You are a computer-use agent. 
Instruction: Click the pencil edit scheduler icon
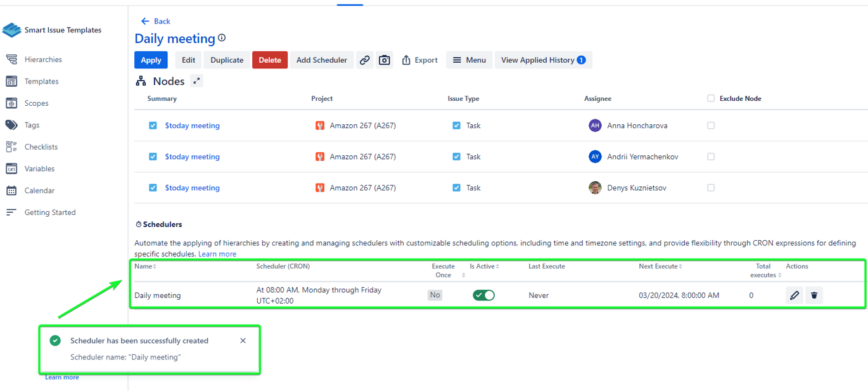795,295
